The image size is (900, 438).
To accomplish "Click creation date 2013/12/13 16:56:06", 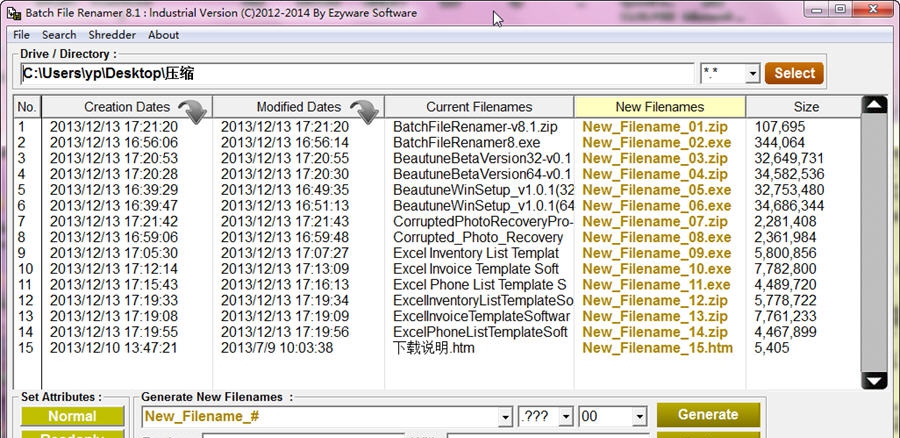I will click(x=114, y=142).
